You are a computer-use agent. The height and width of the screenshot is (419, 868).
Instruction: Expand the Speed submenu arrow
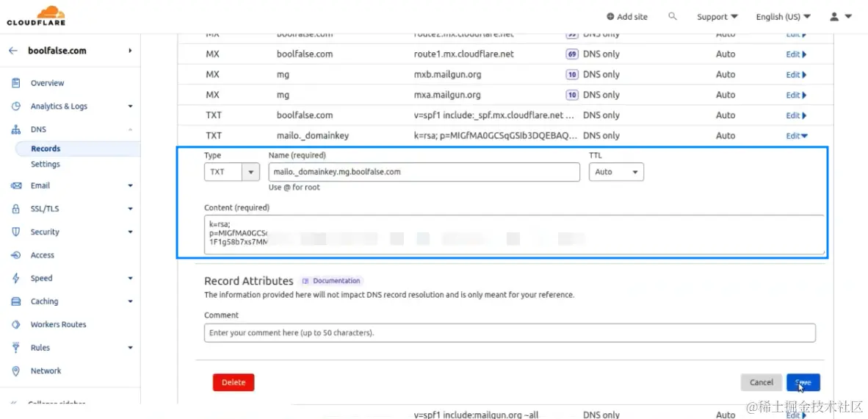pos(130,278)
